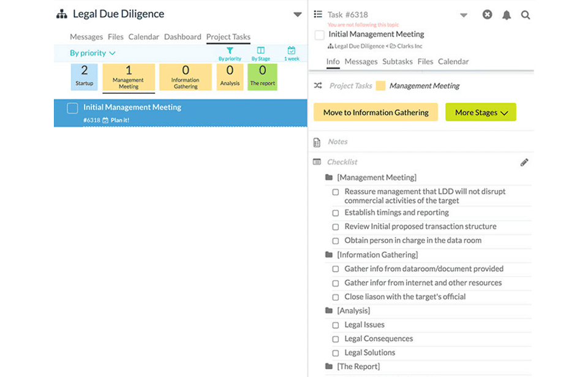Image resolution: width=588 pixels, height=377 pixels.
Task: Click the folder icon for [Analysis]
Action: (329, 311)
